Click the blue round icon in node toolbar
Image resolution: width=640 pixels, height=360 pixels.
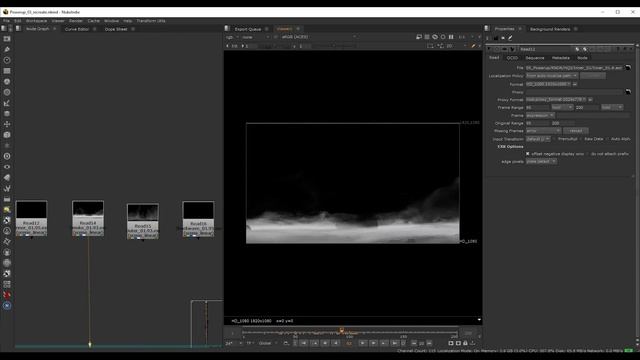(x=7, y=306)
